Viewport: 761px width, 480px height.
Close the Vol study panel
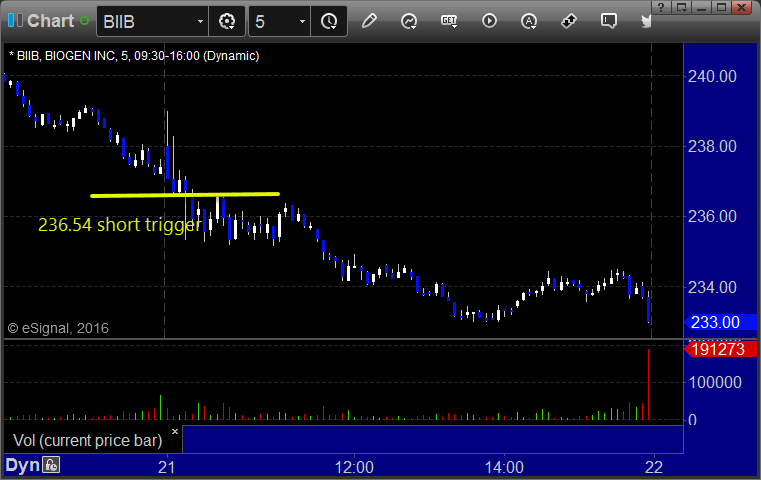175,431
